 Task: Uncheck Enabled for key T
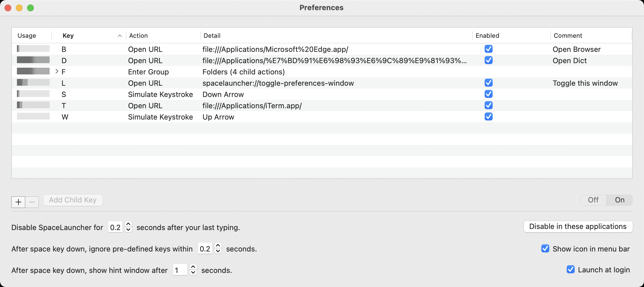(489, 105)
